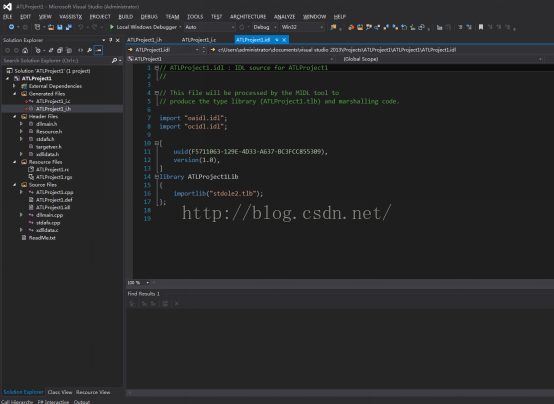Select stdafx.cpp in Source Files
The image size is (554, 404).
coord(48,223)
